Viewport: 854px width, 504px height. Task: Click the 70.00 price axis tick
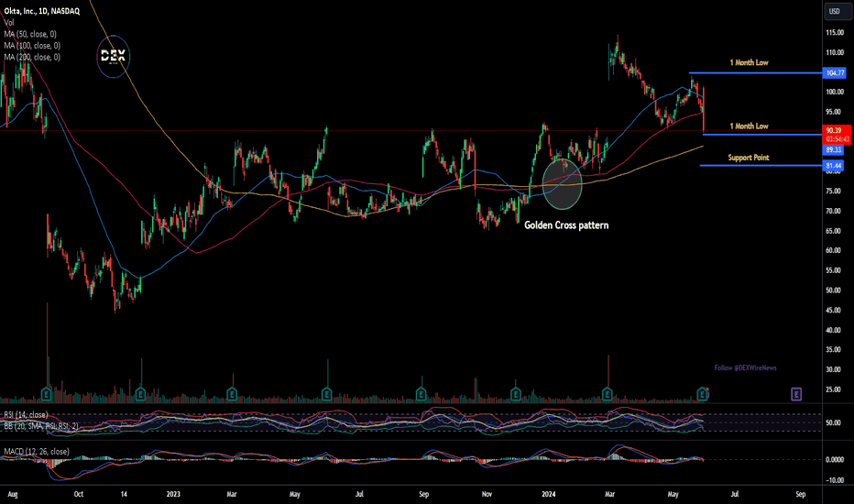tap(835, 211)
